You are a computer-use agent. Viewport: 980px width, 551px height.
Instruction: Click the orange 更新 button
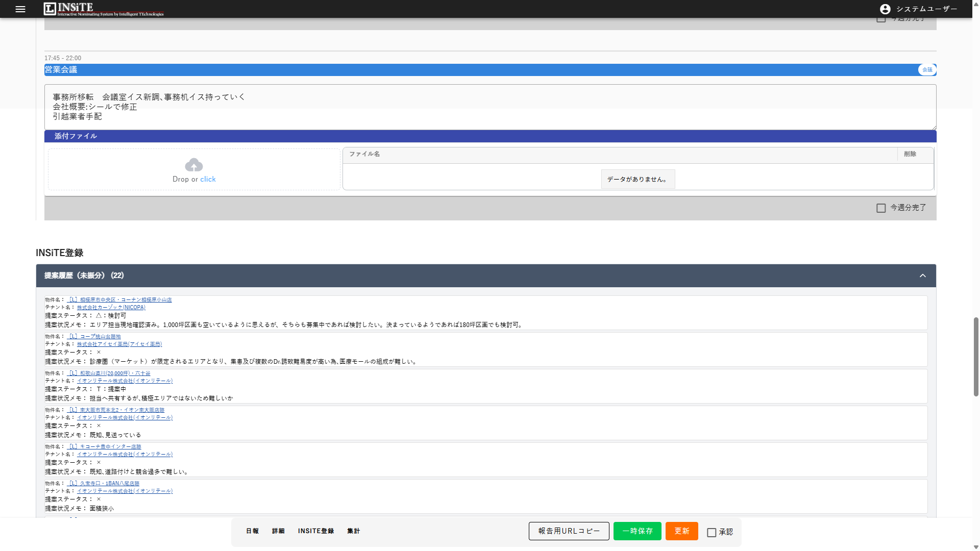tap(682, 531)
